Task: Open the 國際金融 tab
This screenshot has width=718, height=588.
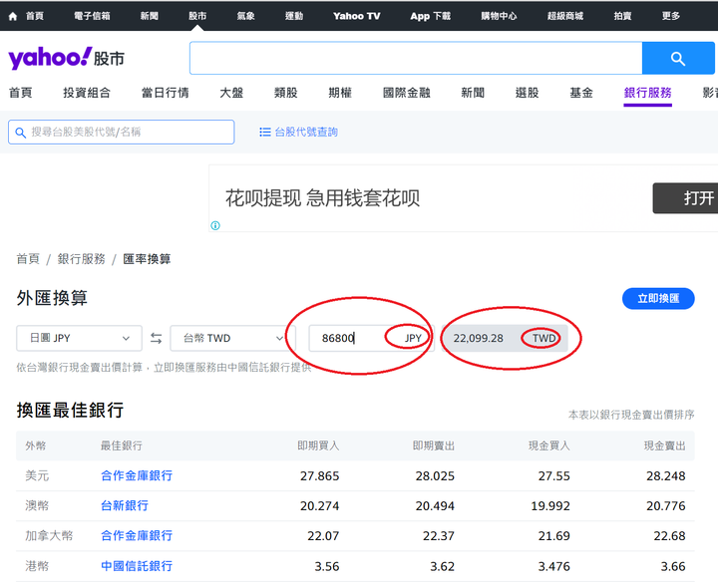Action: click(x=407, y=93)
